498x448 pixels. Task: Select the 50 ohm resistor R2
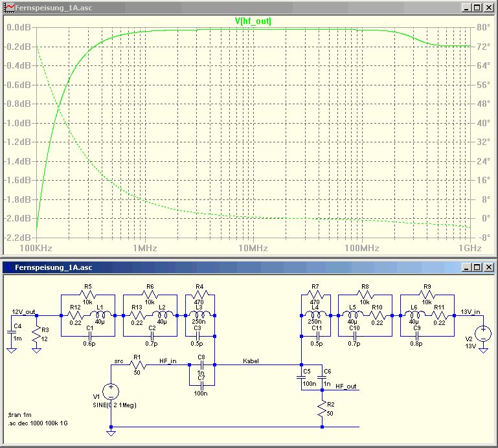pos(322,408)
